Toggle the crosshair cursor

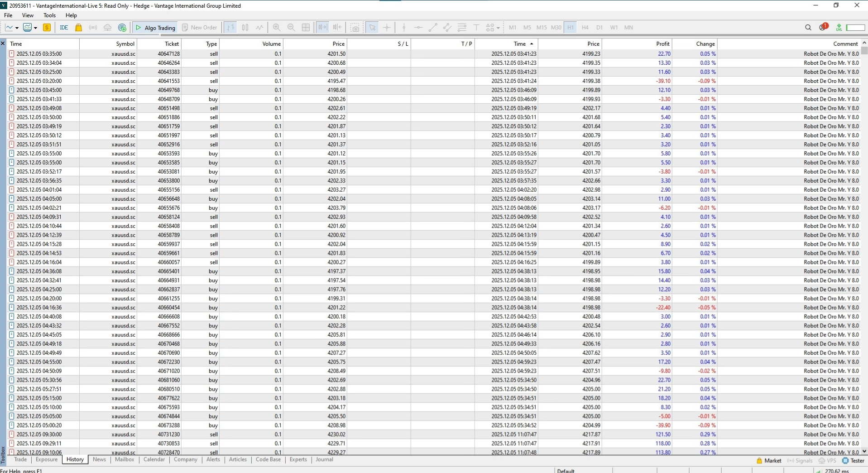point(387,28)
